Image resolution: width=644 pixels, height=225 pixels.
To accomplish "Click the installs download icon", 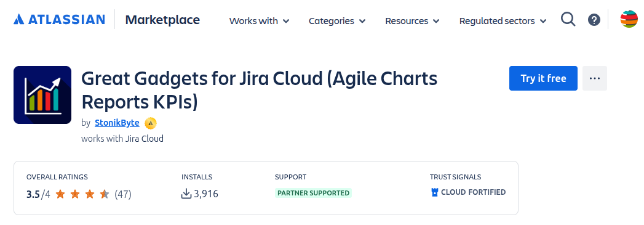I will point(186,194).
